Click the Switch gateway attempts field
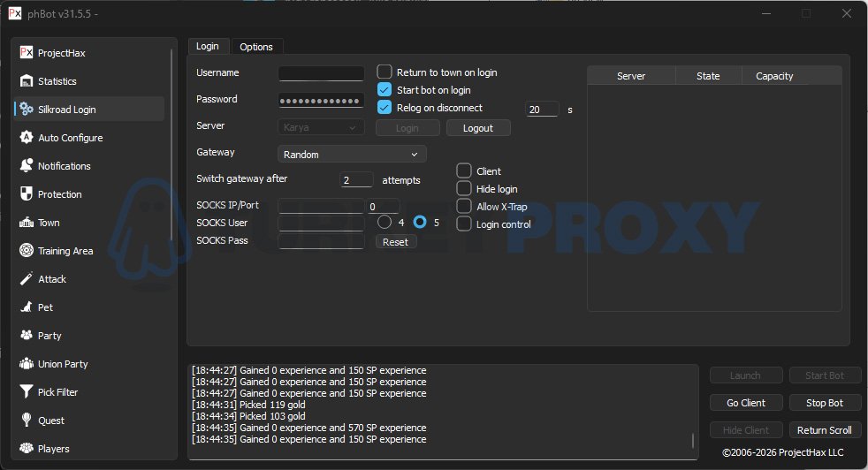 click(x=356, y=180)
